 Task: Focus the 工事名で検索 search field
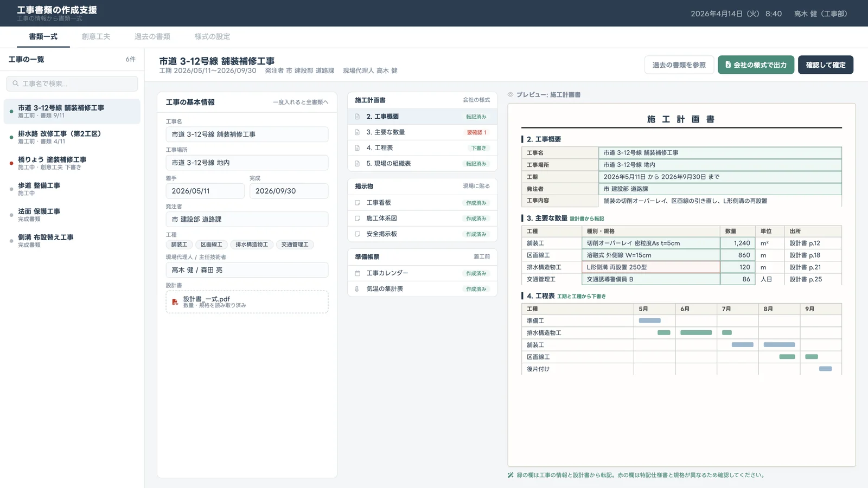point(72,84)
